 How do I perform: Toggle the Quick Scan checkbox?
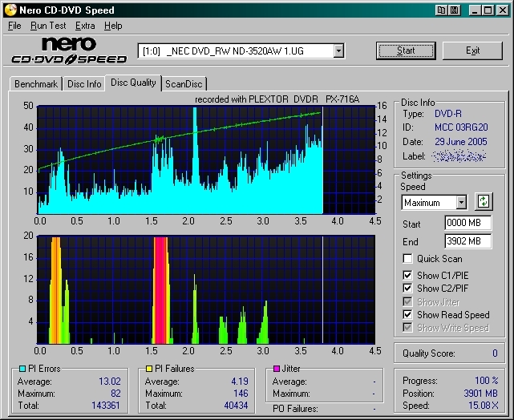(x=407, y=258)
